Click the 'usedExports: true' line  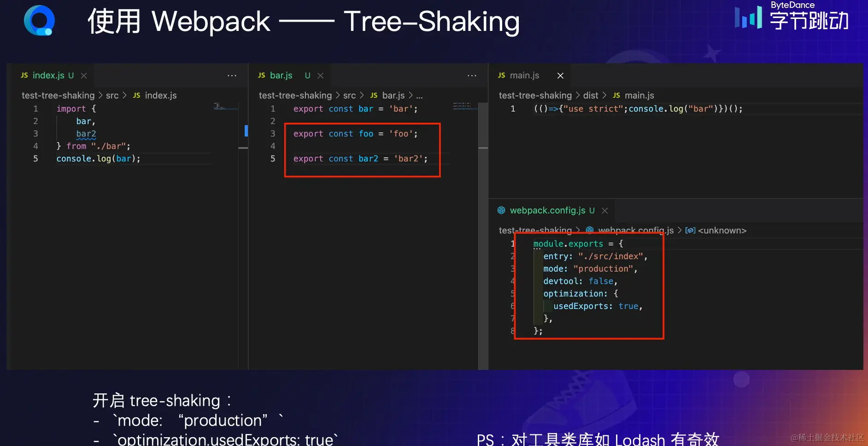point(598,306)
